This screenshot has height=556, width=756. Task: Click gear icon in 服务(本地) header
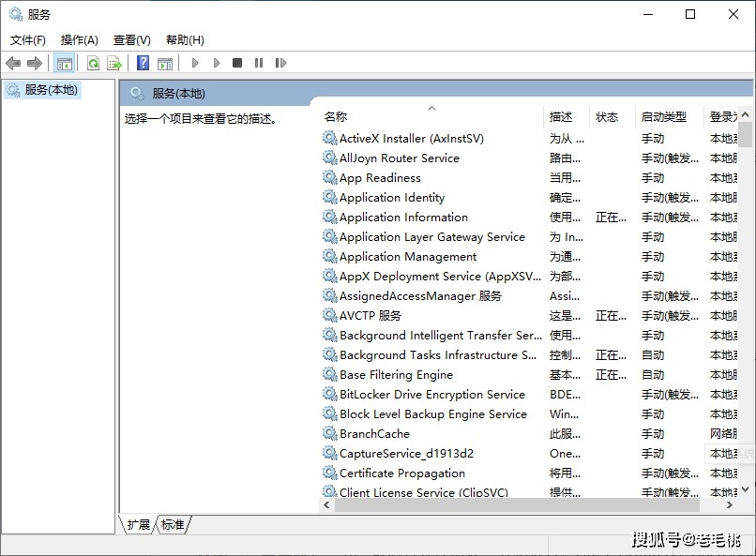click(x=137, y=93)
